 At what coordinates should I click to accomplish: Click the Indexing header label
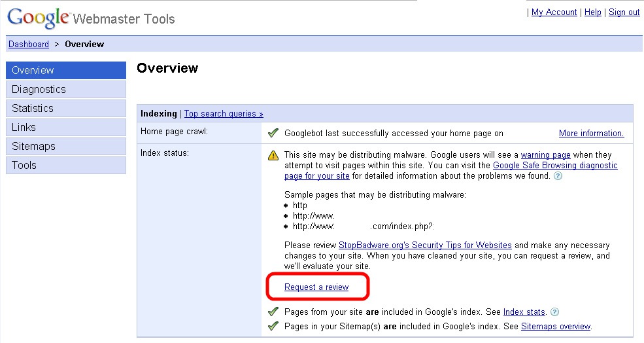pyautogui.click(x=158, y=113)
